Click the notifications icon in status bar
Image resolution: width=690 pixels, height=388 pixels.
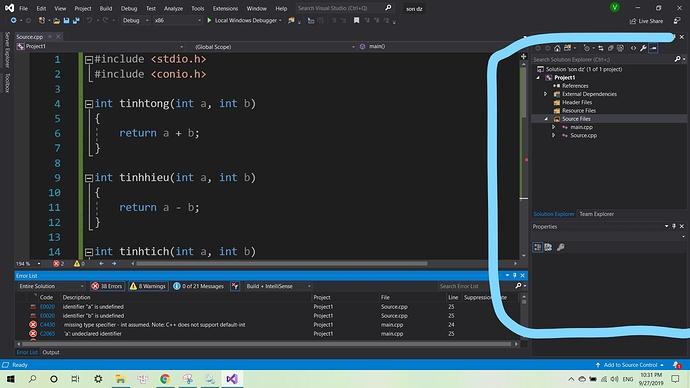pyautogui.click(x=676, y=365)
